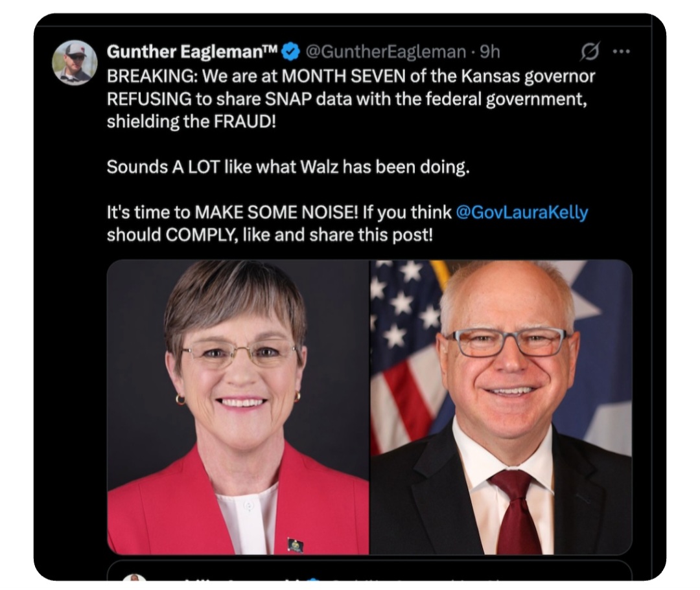Click the Gunther Eagleman™ display name
700x590 pixels.
tap(192, 52)
